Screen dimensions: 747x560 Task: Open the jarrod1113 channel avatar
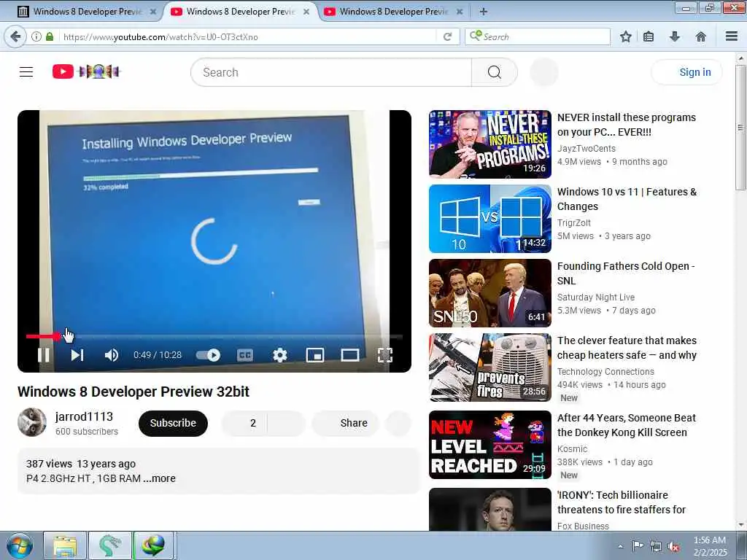32,422
